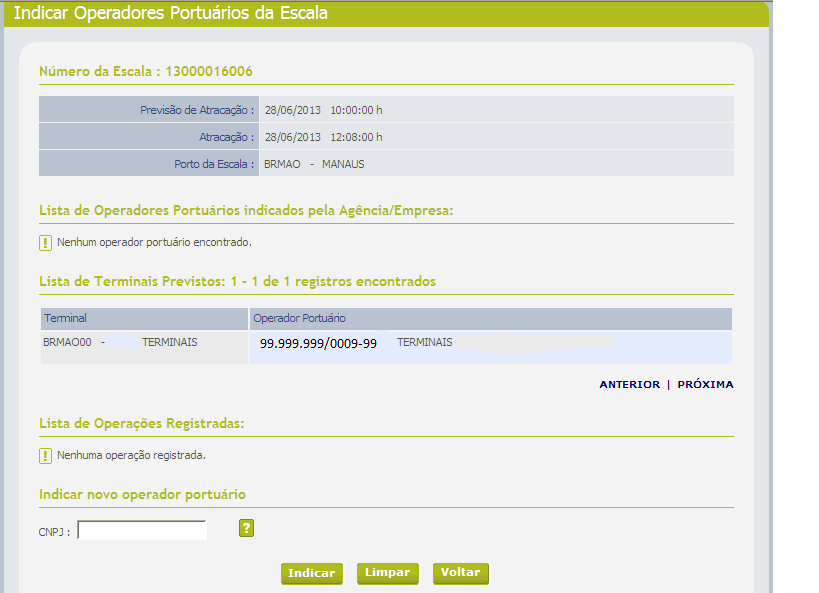The height and width of the screenshot is (593, 819).
Task: Open the CNPJ help icon
Action: point(246,528)
